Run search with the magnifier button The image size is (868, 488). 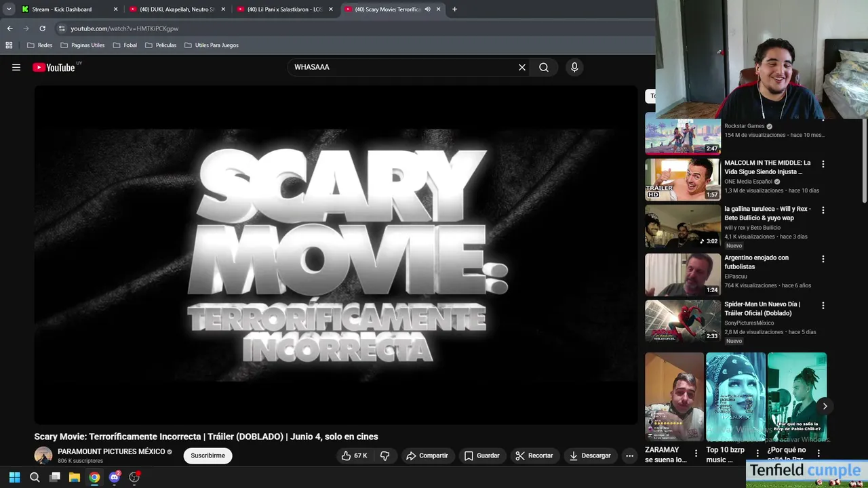544,67
